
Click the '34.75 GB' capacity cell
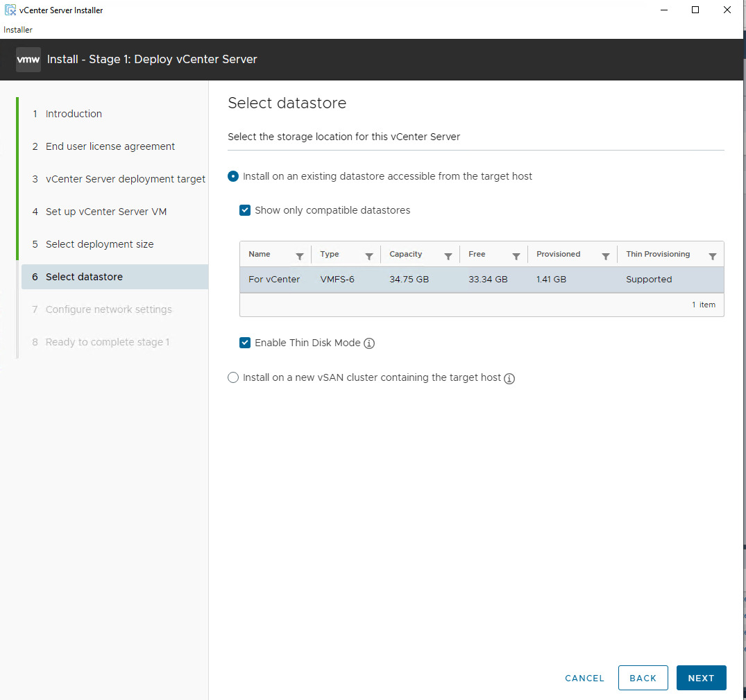click(x=409, y=279)
